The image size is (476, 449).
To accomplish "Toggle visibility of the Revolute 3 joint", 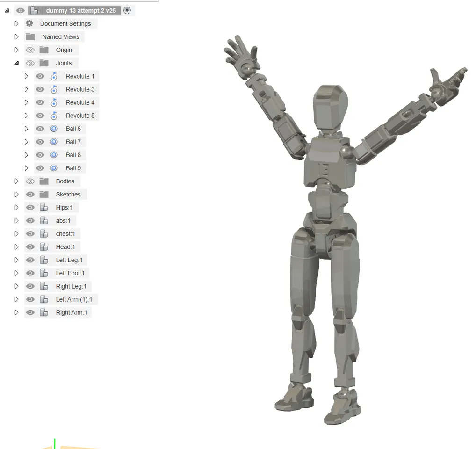I will coord(40,89).
